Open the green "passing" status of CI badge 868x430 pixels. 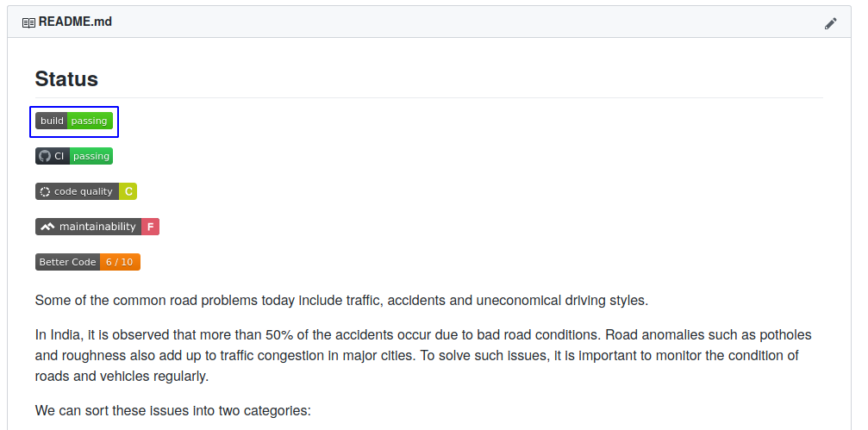pos(91,156)
